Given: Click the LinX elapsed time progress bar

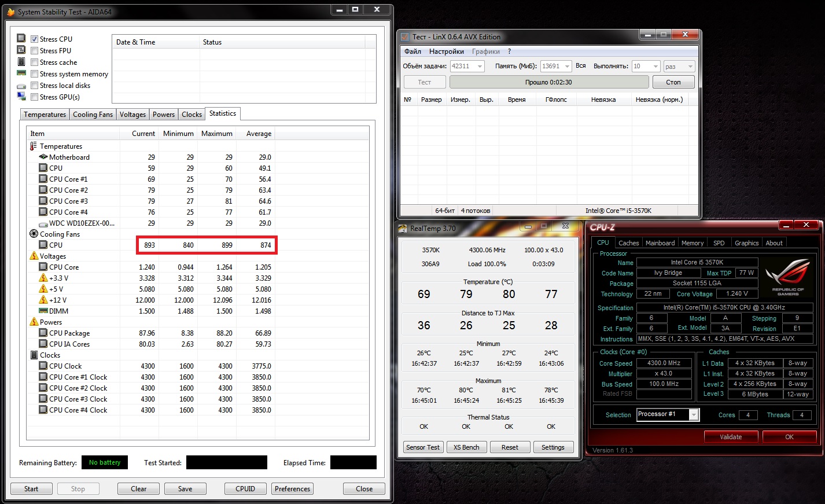Looking at the screenshot, I should [x=548, y=82].
